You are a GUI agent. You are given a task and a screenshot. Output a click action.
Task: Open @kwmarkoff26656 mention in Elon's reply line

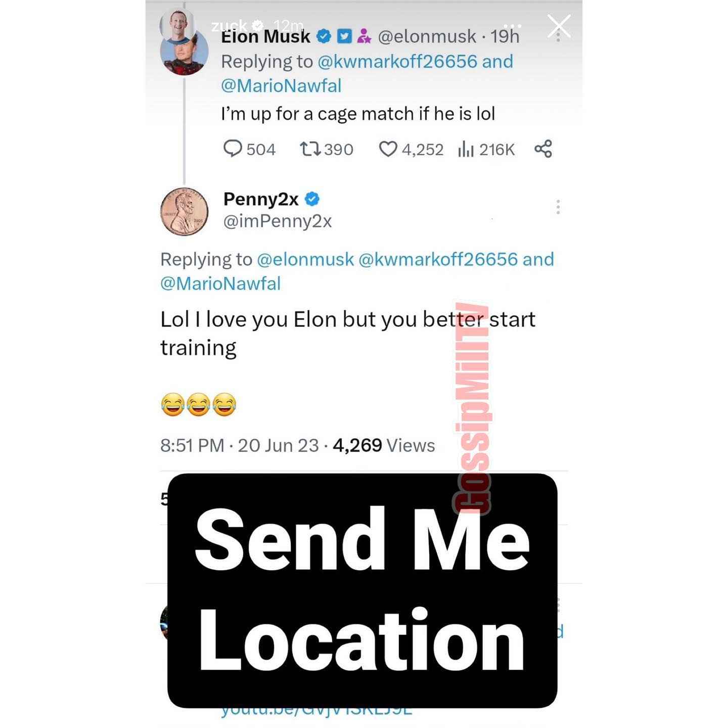coord(397,61)
